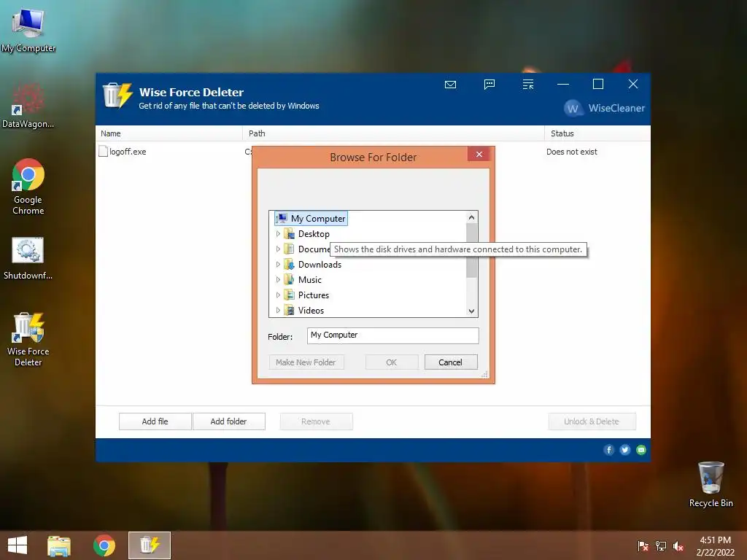The height and width of the screenshot is (560, 747).
Task: Open Google Chrome from the taskbar
Action: pyautogui.click(x=104, y=545)
